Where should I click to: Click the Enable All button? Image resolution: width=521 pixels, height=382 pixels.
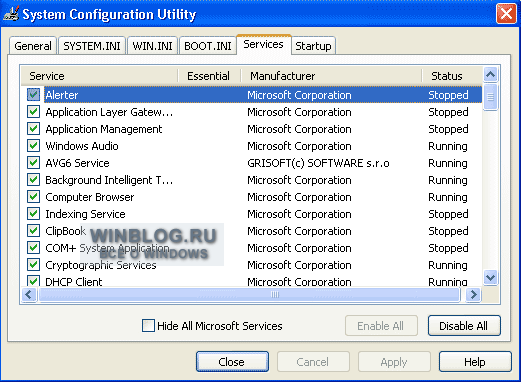(x=381, y=326)
